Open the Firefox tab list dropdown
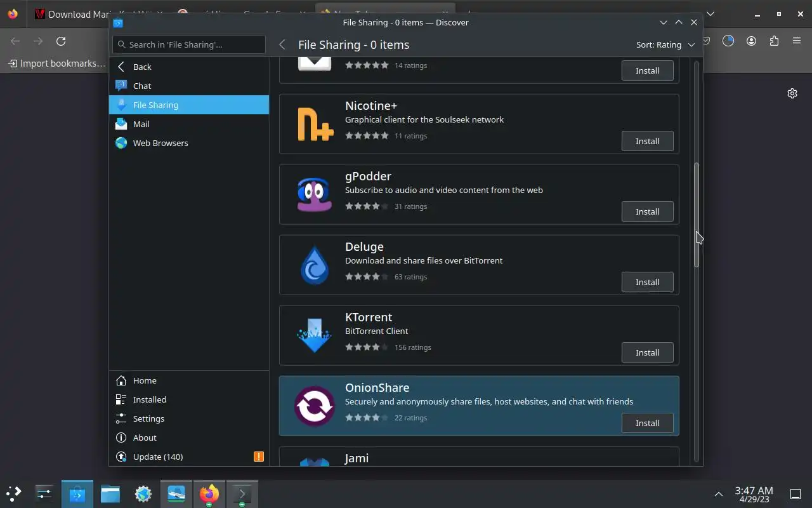812x508 pixels. pos(710,14)
